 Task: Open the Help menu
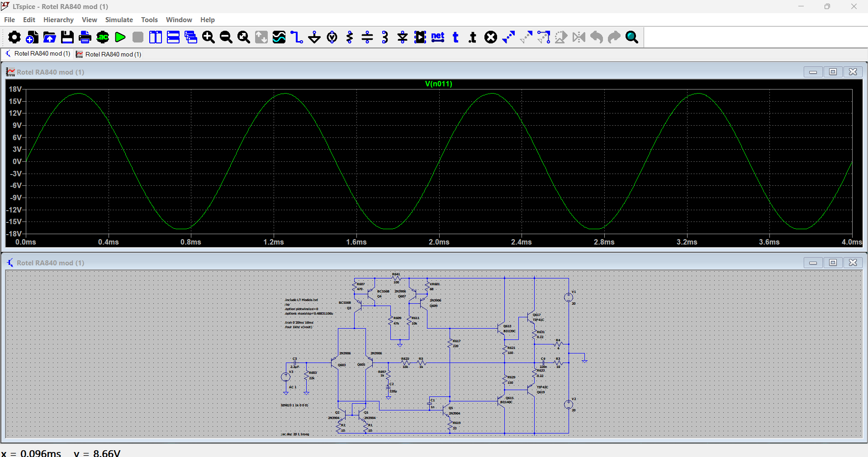(x=207, y=20)
